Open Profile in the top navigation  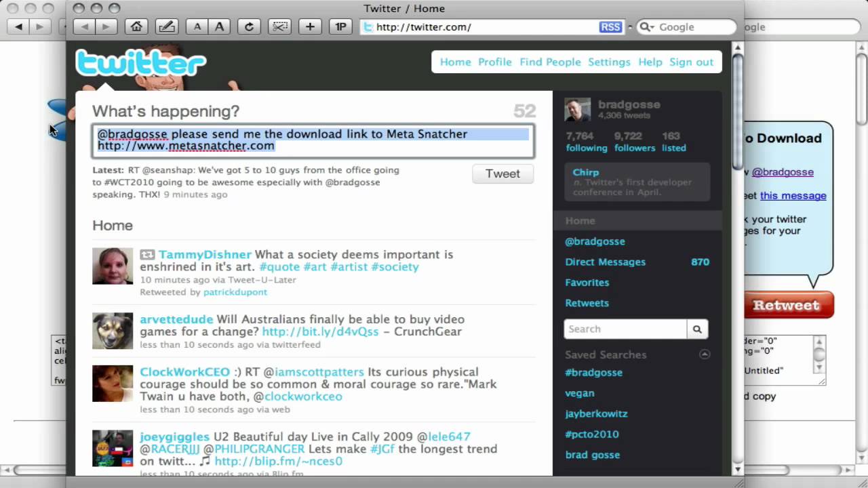pyautogui.click(x=495, y=62)
